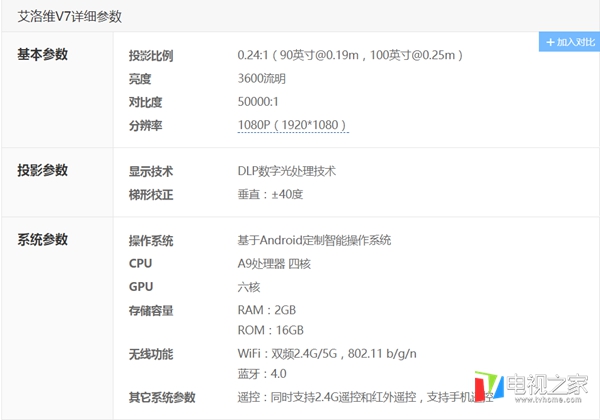
Task: Click the 其它系统参数 label
Action: pos(162,398)
